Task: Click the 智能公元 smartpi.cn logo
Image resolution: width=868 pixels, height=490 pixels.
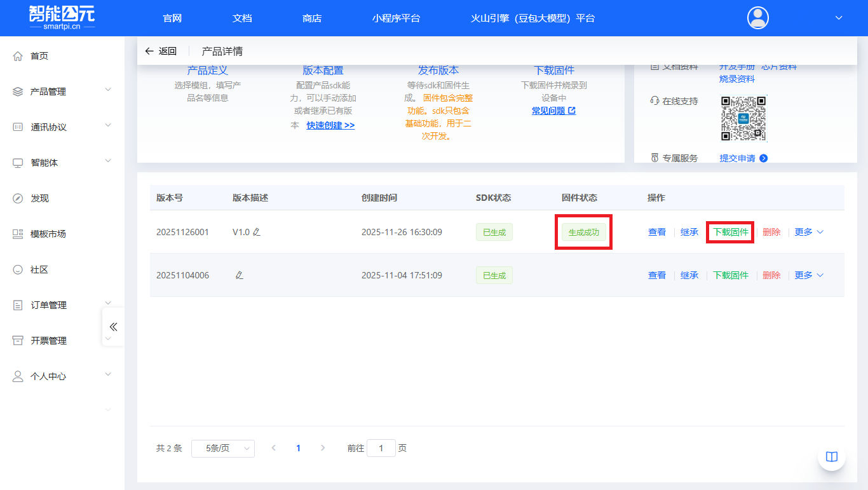Action: (62, 18)
